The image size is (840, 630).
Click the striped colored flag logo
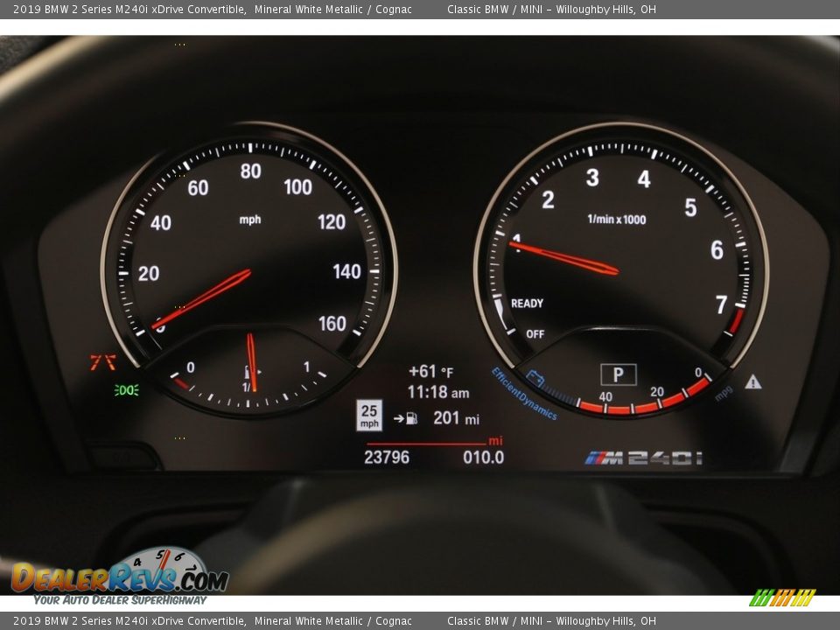coord(782,598)
